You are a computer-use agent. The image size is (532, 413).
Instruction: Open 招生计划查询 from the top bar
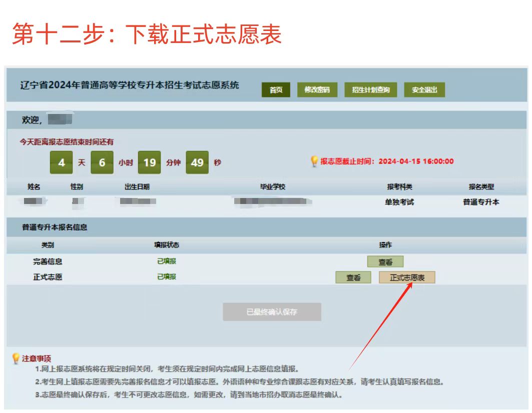coord(370,90)
